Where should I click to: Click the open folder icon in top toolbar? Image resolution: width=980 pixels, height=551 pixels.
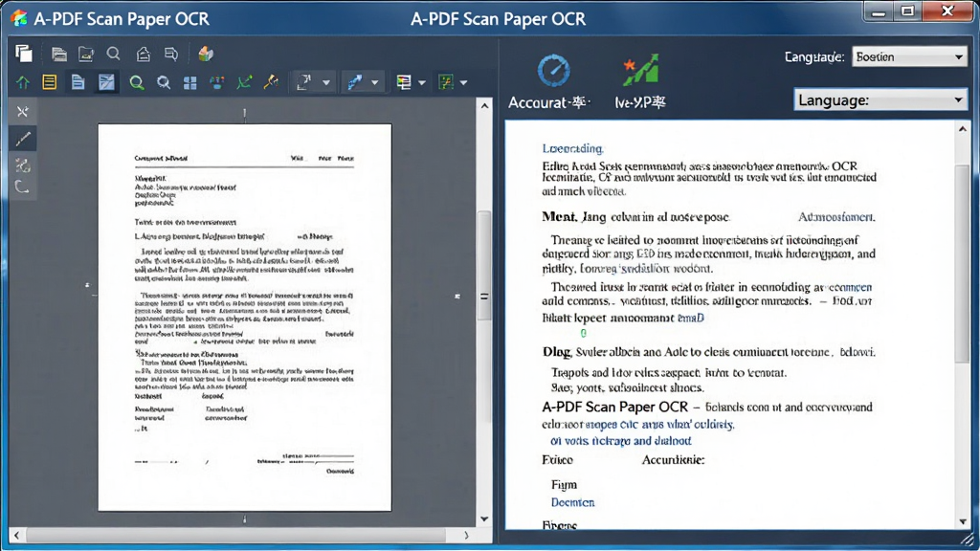click(86, 55)
